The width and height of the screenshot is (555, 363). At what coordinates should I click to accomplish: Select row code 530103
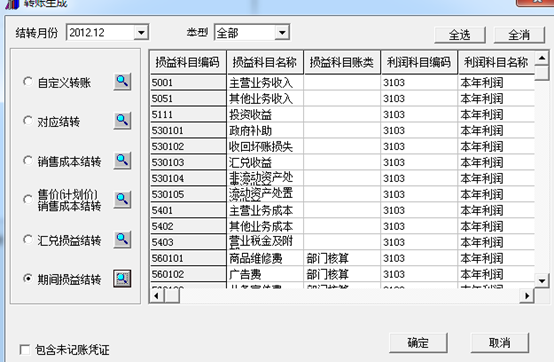[x=188, y=162]
